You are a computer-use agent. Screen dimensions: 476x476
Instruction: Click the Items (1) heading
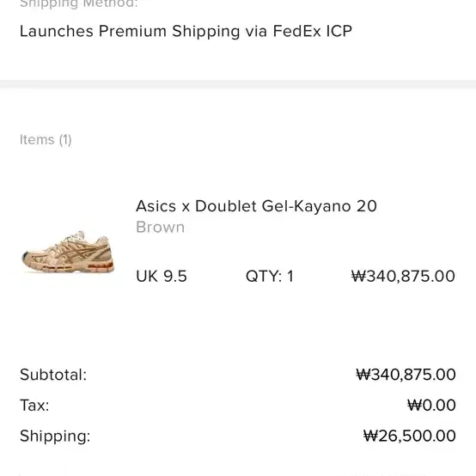tap(46, 140)
